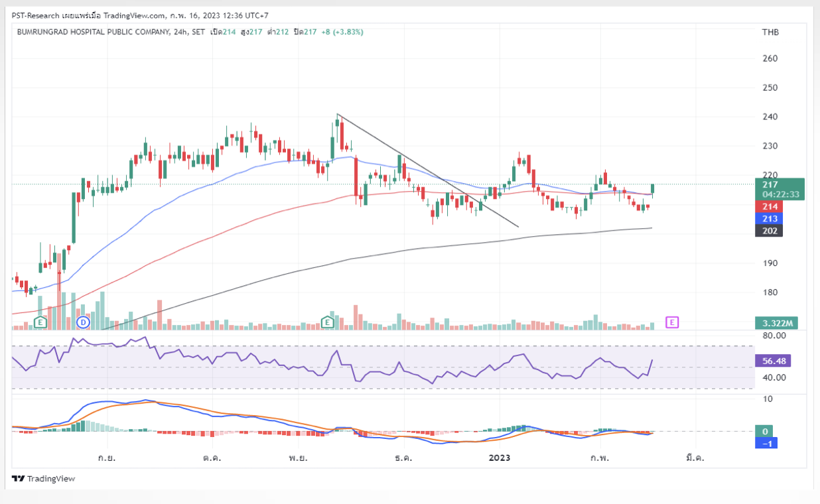The image size is (820, 504).
Task: Click the 190 price scale value
Action: [770, 263]
